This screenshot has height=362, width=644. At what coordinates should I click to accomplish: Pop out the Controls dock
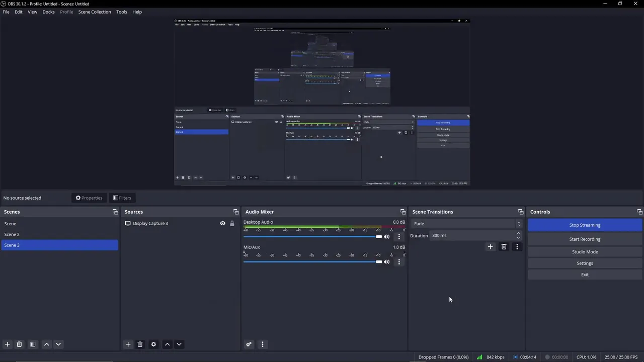click(x=639, y=212)
